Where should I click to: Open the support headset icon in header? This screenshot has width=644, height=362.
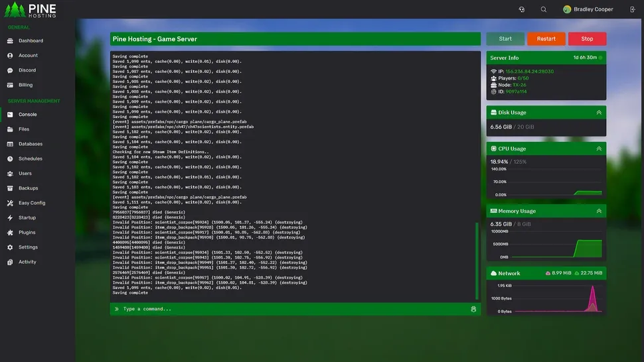pos(522,9)
